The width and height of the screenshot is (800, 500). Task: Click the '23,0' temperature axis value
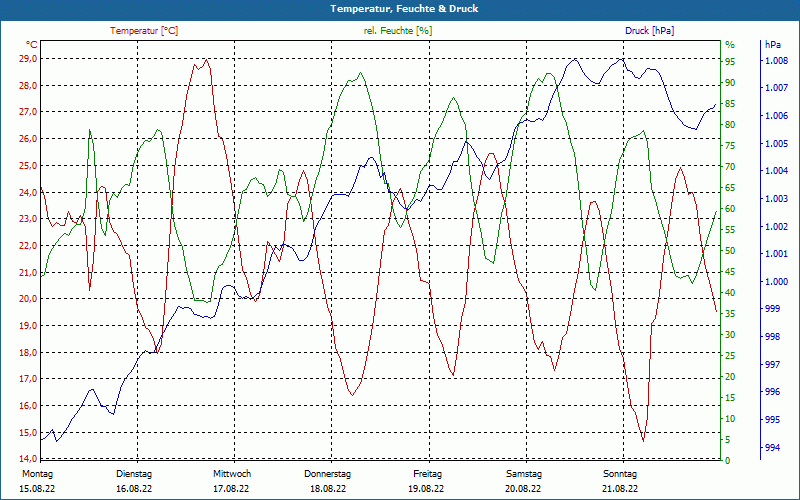[x=28, y=219]
